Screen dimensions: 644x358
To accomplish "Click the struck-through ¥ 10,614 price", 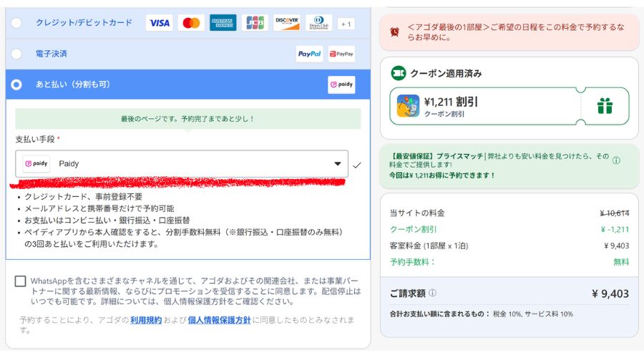I will coord(614,213).
